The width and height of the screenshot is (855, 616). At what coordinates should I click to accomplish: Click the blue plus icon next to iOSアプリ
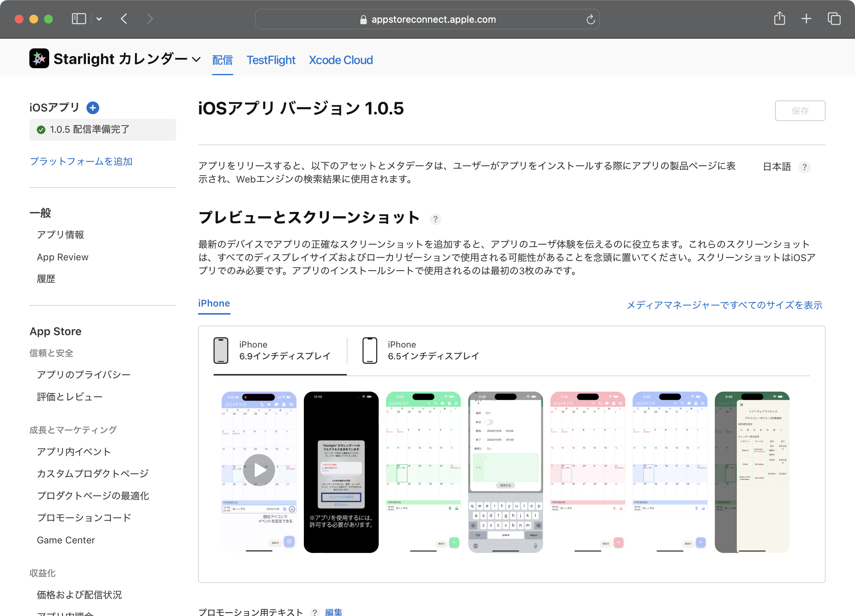point(93,108)
